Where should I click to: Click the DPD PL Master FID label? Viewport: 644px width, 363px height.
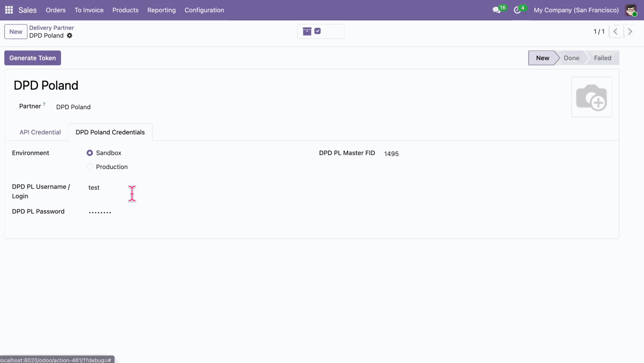pos(347,153)
